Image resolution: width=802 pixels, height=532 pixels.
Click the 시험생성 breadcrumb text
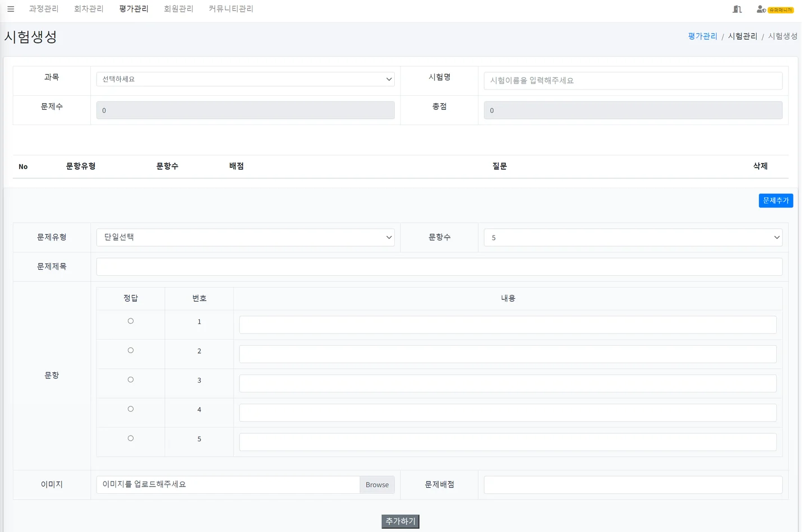[x=782, y=36]
